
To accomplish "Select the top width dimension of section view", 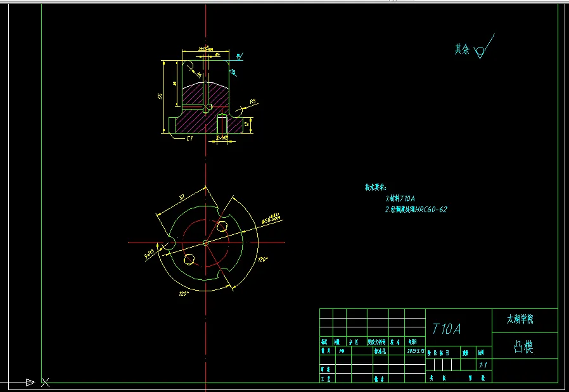I will [x=205, y=48].
